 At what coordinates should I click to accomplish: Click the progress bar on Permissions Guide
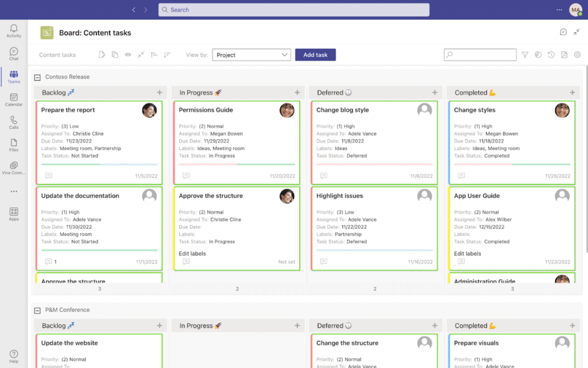point(237,164)
